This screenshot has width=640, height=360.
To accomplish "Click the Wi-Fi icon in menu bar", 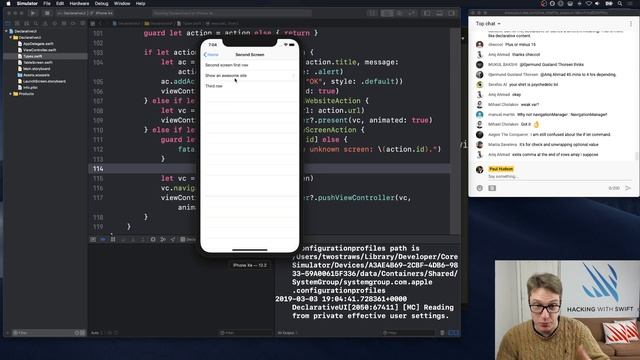I will 589,3.
